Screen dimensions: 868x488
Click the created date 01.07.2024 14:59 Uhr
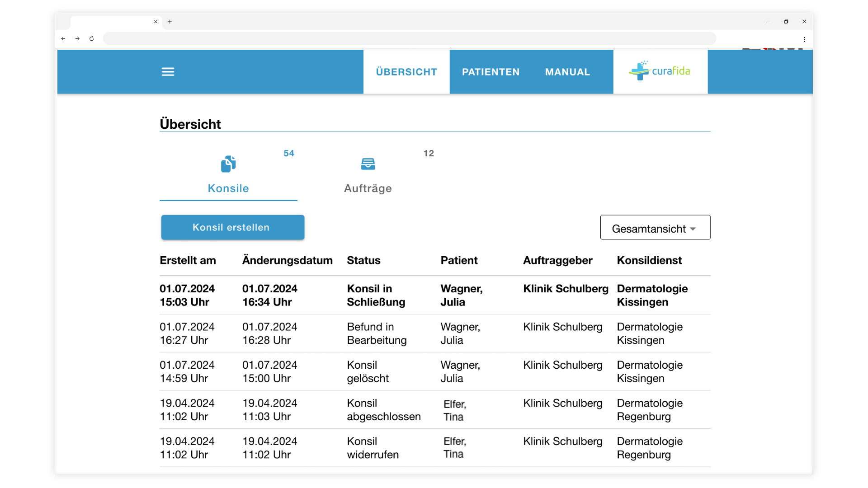(187, 371)
